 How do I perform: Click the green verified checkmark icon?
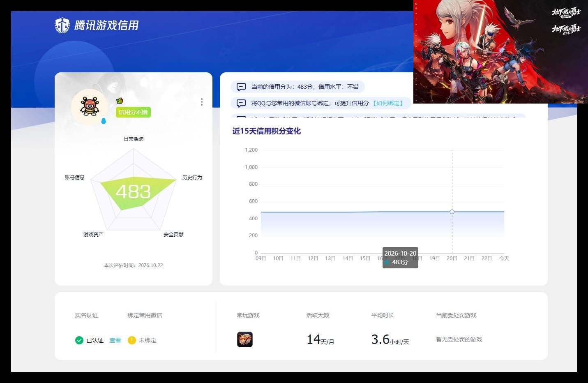click(79, 340)
